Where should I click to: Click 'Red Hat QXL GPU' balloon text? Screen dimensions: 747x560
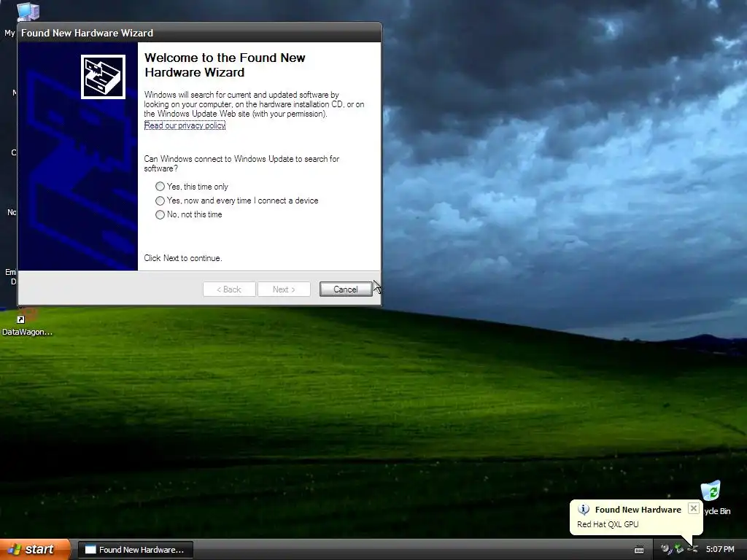(x=608, y=524)
